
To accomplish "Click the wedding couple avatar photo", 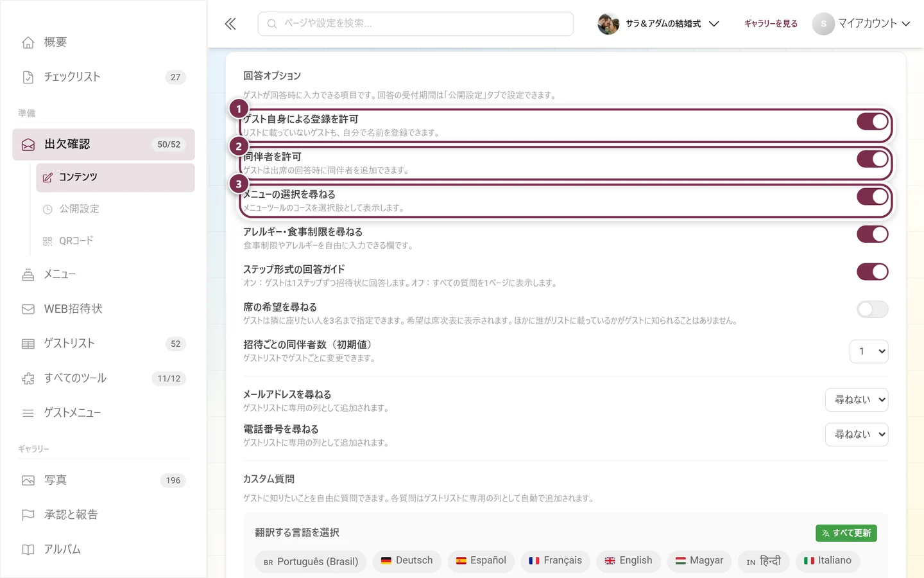I will pyautogui.click(x=608, y=24).
